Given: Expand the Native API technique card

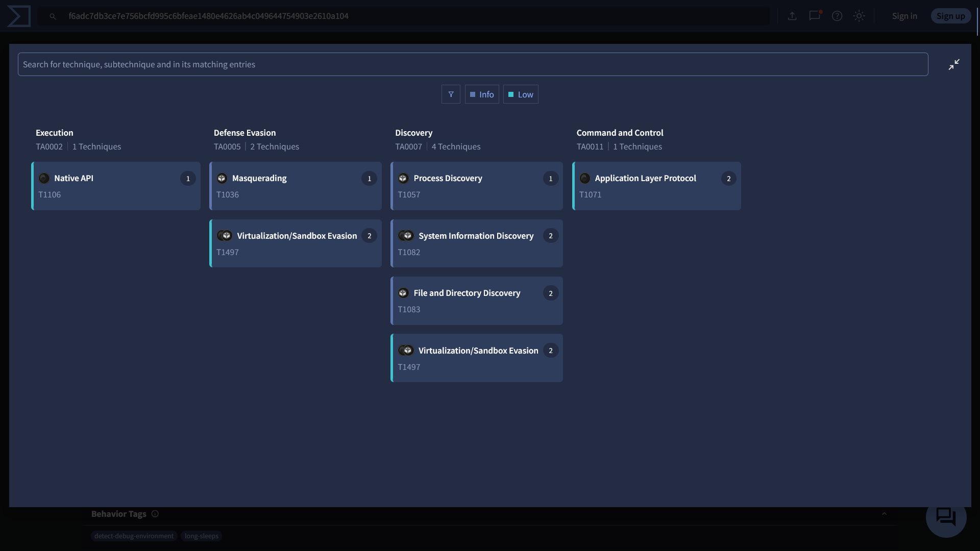Looking at the screenshot, I should click(116, 186).
